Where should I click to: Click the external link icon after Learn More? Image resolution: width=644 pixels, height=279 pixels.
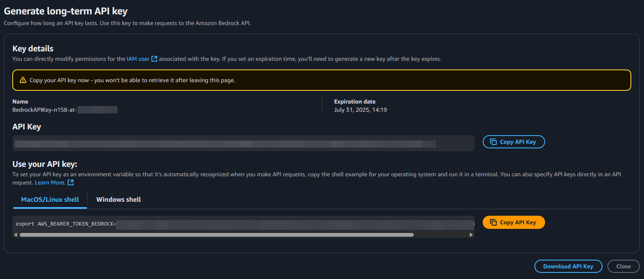71,182
